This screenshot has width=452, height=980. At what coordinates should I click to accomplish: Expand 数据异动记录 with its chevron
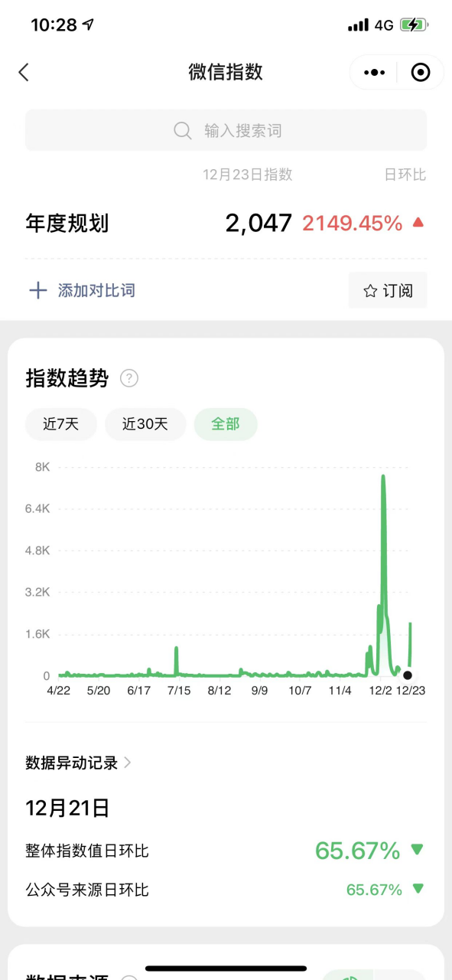click(x=128, y=763)
